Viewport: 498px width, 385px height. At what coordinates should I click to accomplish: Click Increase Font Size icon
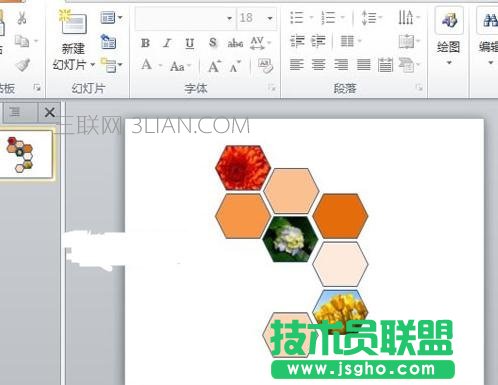(x=214, y=66)
